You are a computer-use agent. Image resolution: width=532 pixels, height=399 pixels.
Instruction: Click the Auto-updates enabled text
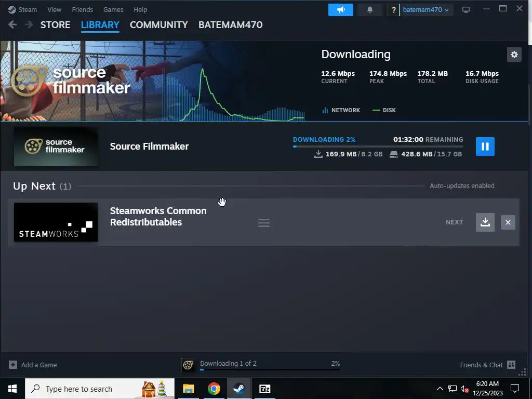pos(462,186)
